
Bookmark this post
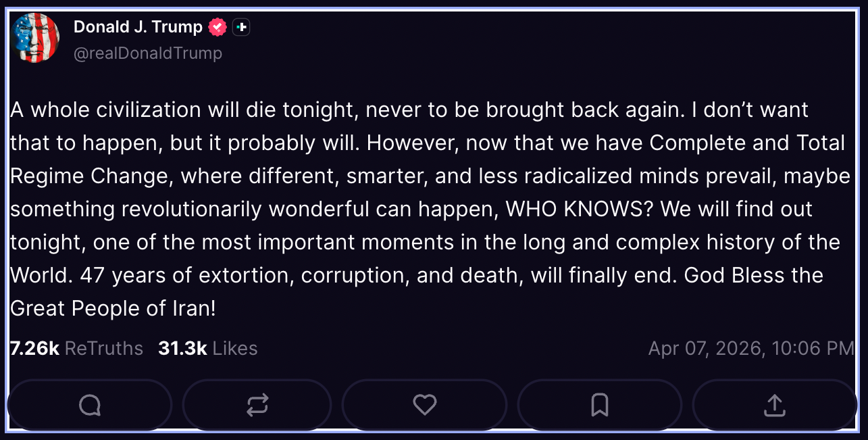click(599, 405)
